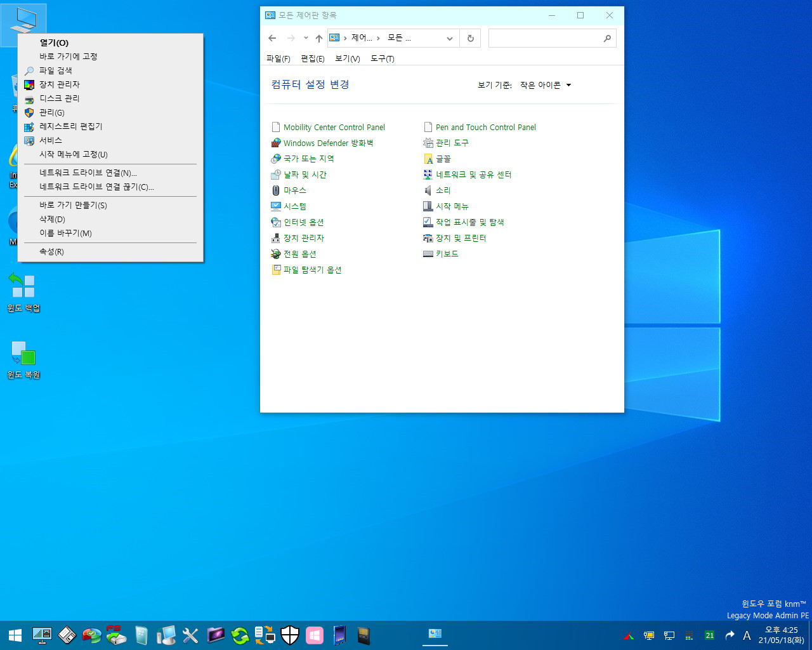The image size is (812, 650).
Task: Select 장치 관리자 in the context menu
Action: pyautogui.click(x=110, y=84)
